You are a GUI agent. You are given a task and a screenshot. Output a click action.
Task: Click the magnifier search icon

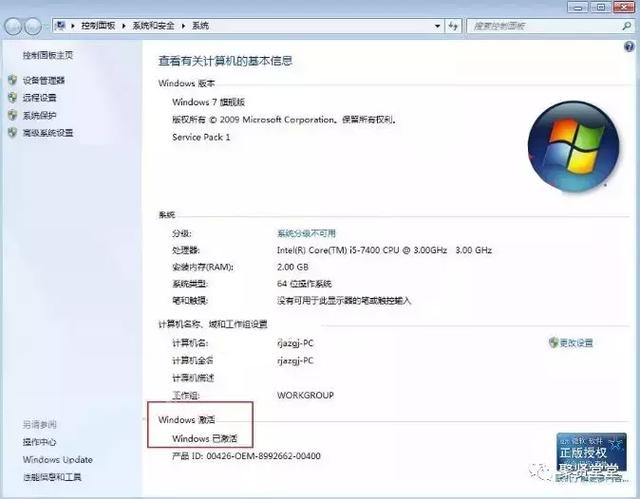(627, 26)
